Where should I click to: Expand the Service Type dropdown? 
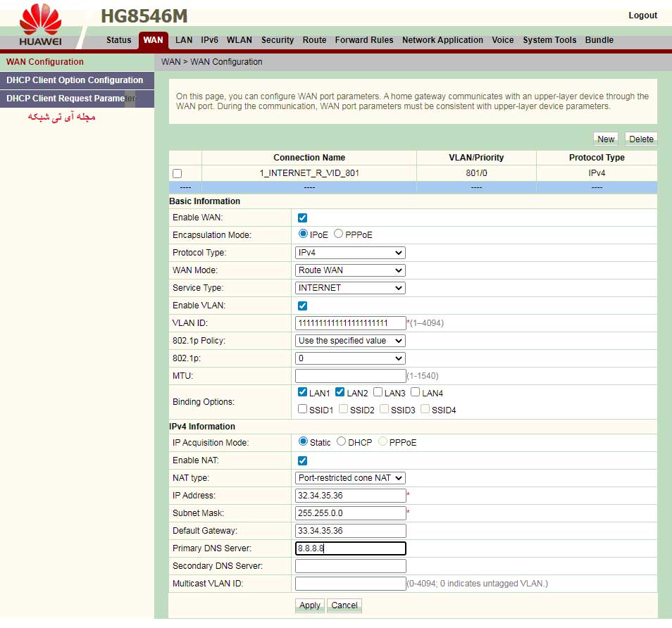(x=350, y=288)
